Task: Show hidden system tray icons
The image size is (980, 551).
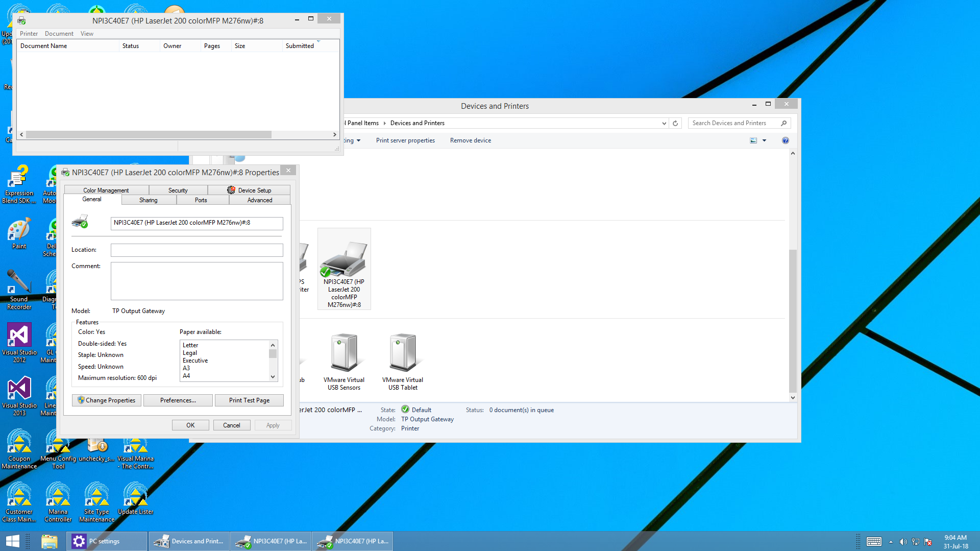Action: click(891, 541)
